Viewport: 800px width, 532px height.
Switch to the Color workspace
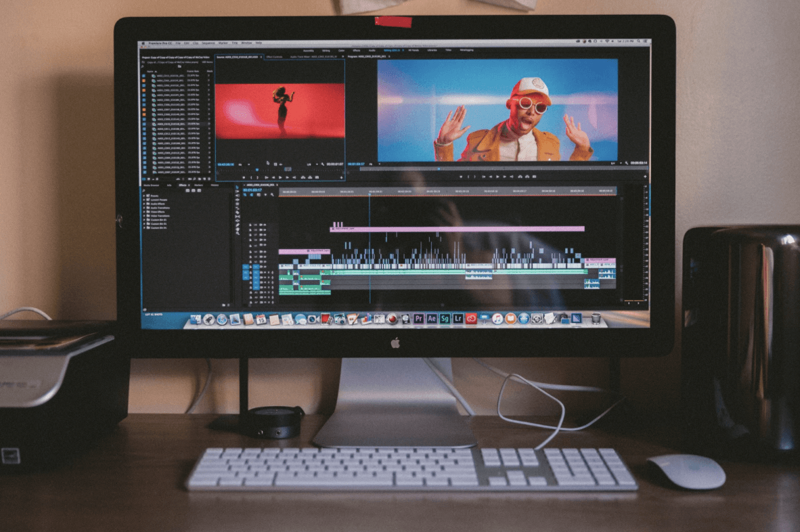[341, 51]
